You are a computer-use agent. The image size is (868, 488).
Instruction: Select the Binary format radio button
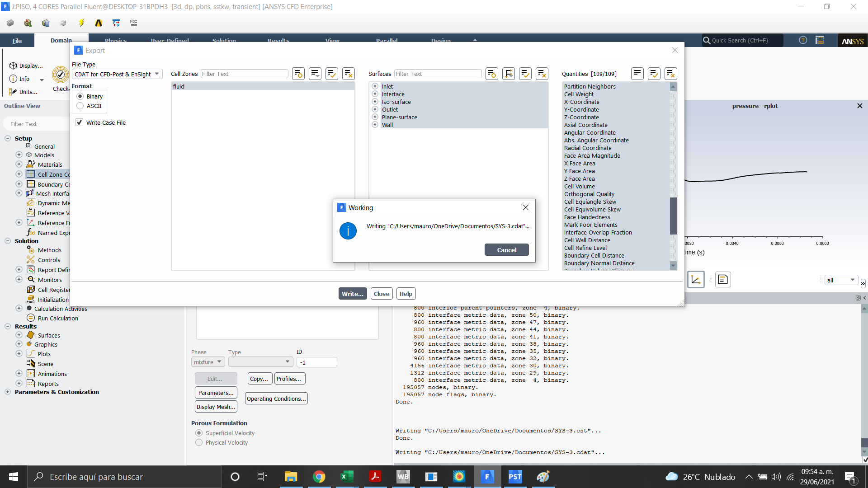tap(80, 96)
